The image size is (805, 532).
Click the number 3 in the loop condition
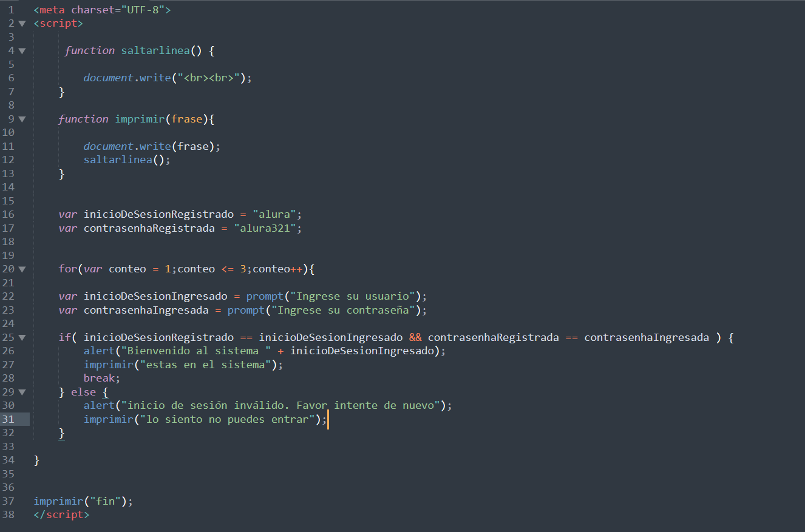(243, 269)
